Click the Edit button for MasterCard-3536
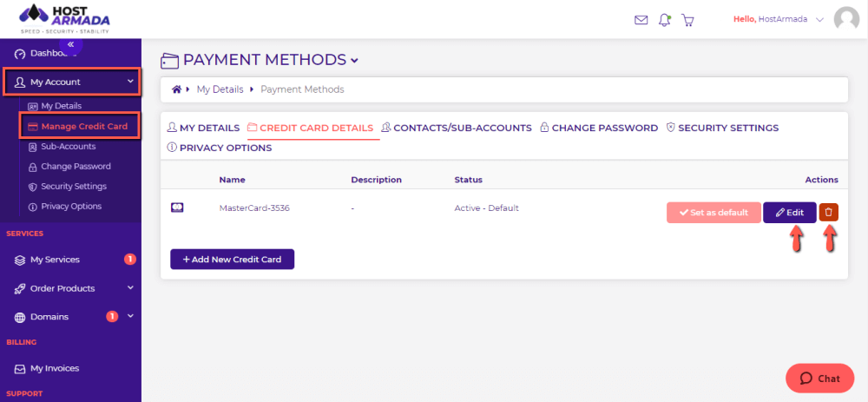 [789, 213]
